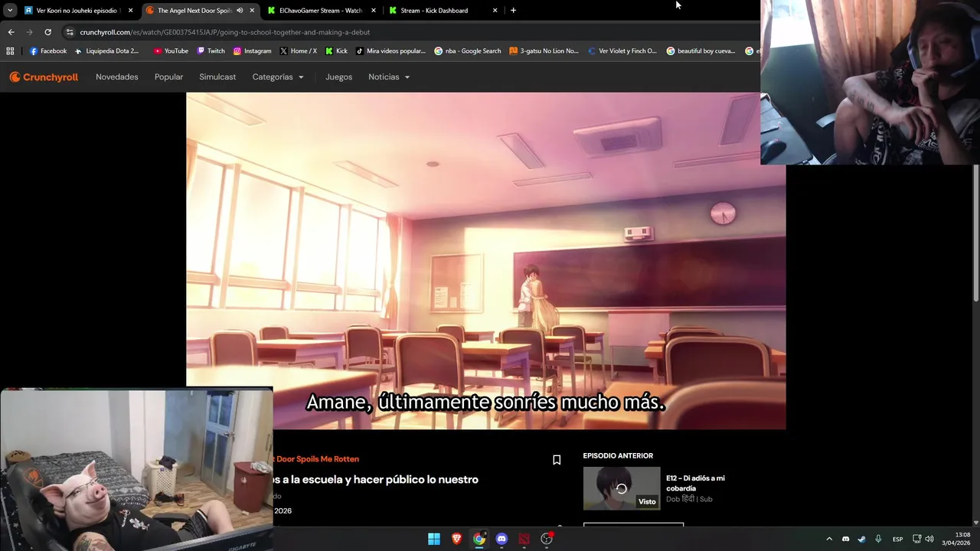Click the video player area
Screen dimensions: 980x551
tap(485, 261)
